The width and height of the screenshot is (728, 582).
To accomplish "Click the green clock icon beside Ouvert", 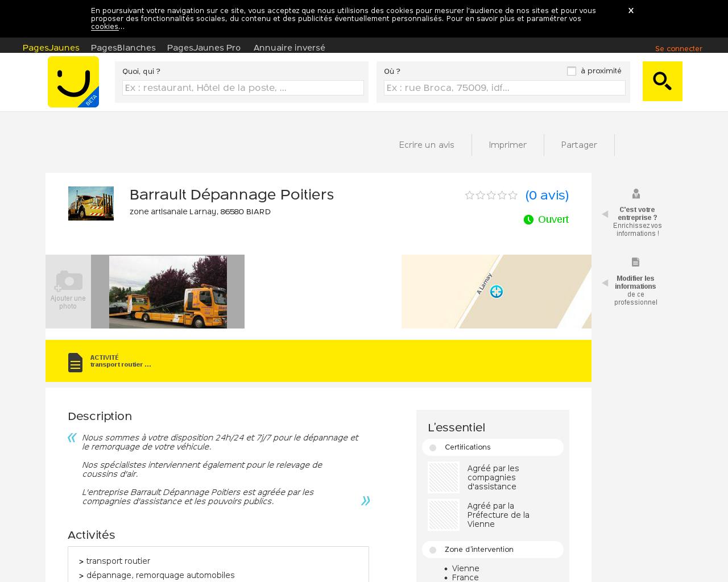I will 528,219.
